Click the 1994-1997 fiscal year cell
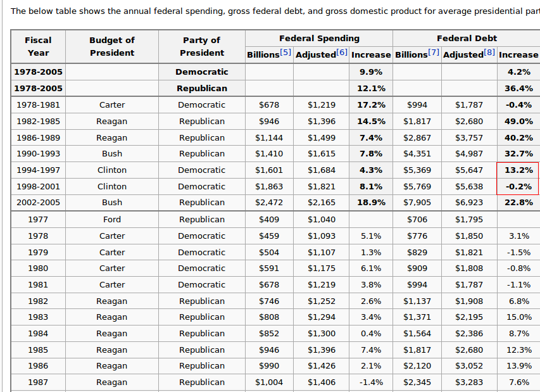This screenshot has width=540, height=392. coord(38,170)
